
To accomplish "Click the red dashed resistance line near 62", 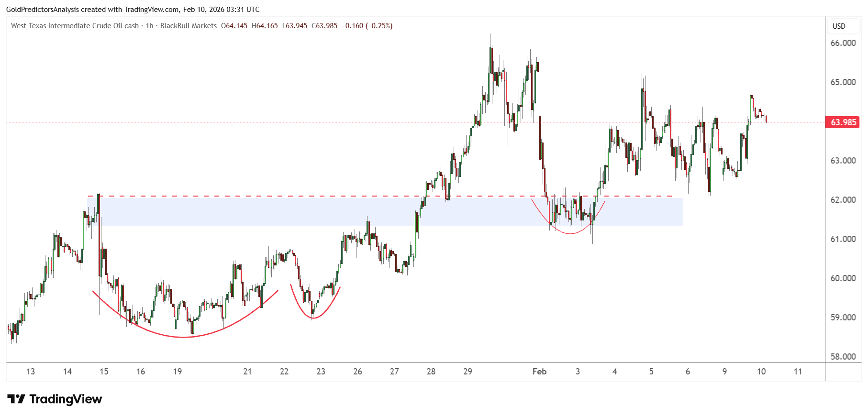I will point(380,196).
